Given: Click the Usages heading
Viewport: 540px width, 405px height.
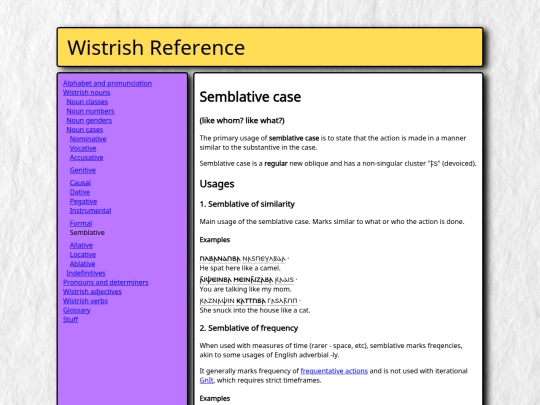Looking at the screenshot, I should pyautogui.click(x=217, y=184).
